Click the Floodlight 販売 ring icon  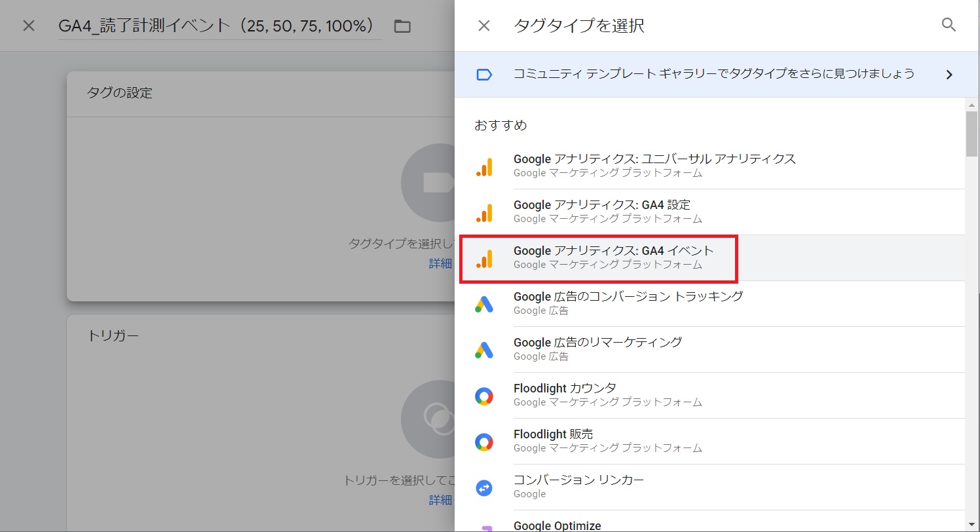pyautogui.click(x=483, y=442)
